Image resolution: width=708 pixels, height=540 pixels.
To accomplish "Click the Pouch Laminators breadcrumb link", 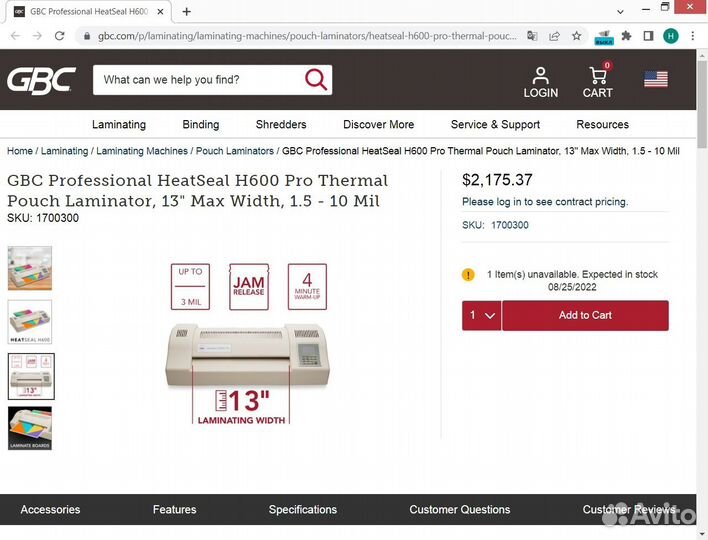I will (x=235, y=151).
